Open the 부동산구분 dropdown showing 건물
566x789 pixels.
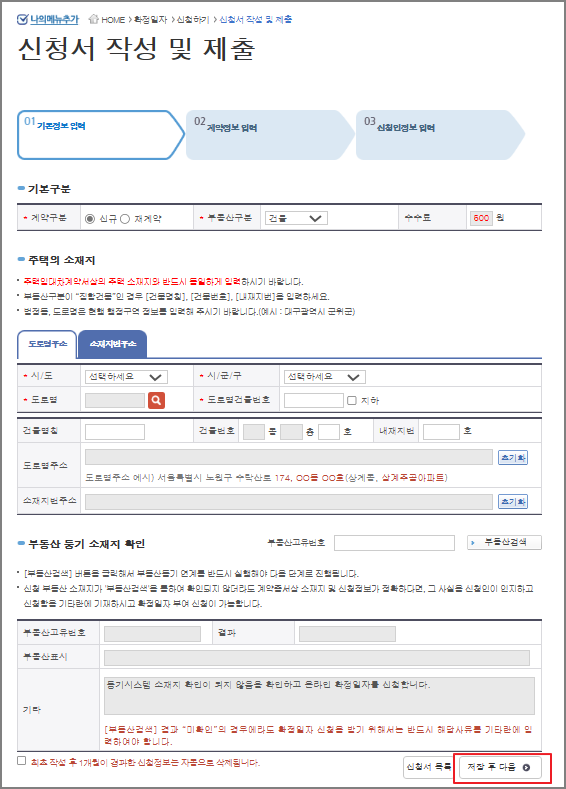(x=296, y=218)
